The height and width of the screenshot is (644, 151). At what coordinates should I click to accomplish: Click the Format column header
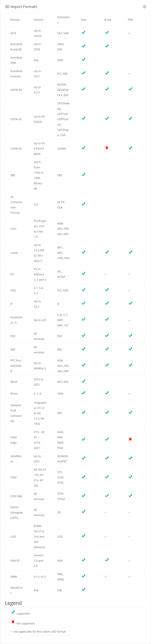15,20
